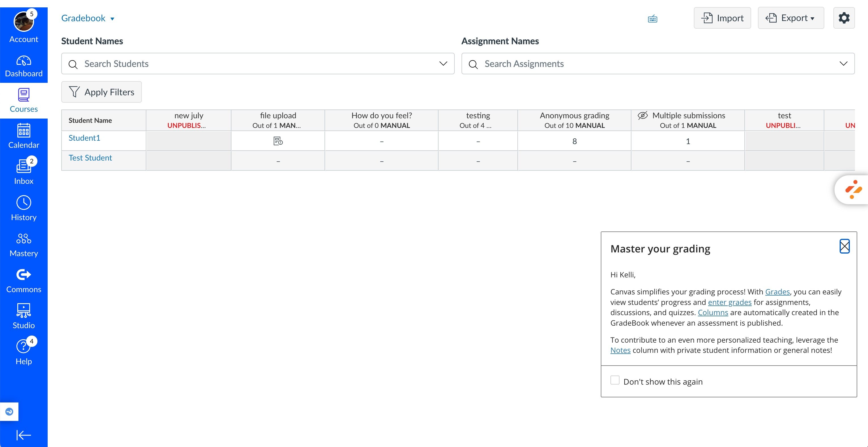
Task: Open the Student1 name link
Action: tap(84, 138)
